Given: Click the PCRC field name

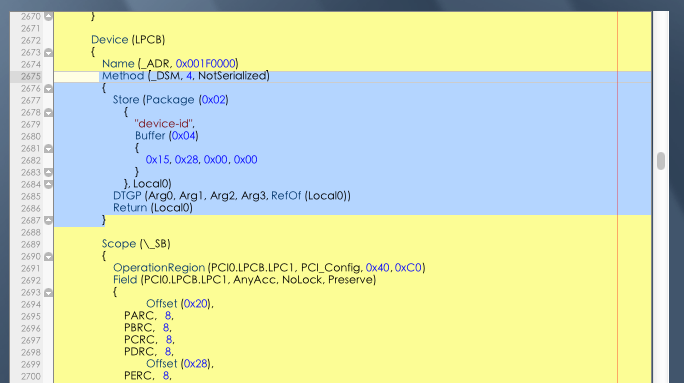Looking at the screenshot, I should point(140,340).
